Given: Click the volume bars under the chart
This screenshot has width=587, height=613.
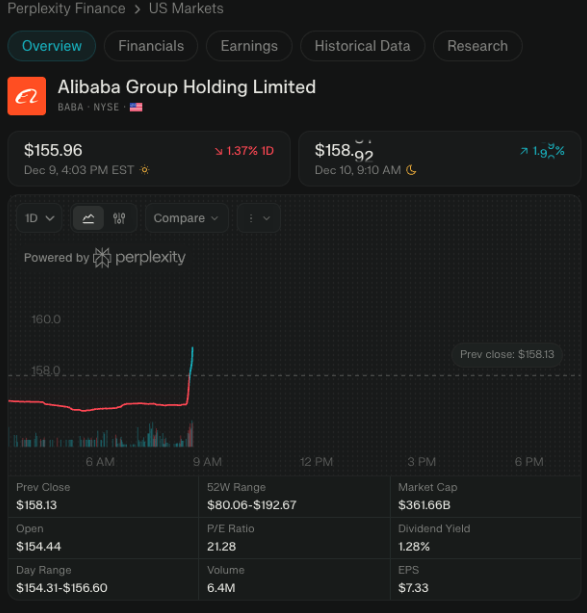Looking at the screenshot, I should [x=101, y=436].
